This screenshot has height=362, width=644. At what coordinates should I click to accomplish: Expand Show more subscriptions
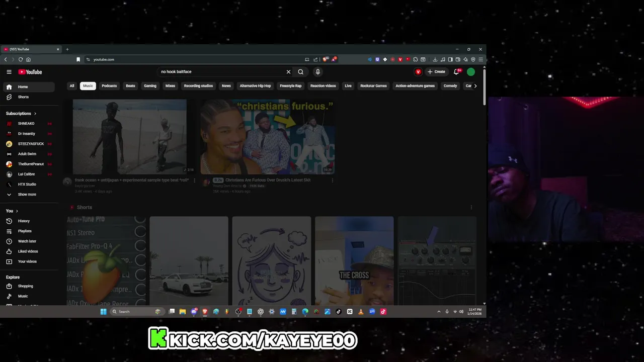[x=28, y=195]
